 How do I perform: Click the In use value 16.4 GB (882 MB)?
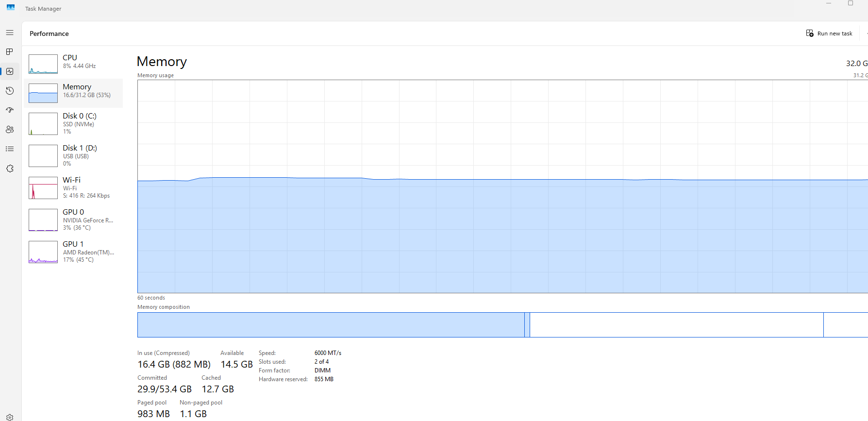pyautogui.click(x=174, y=364)
